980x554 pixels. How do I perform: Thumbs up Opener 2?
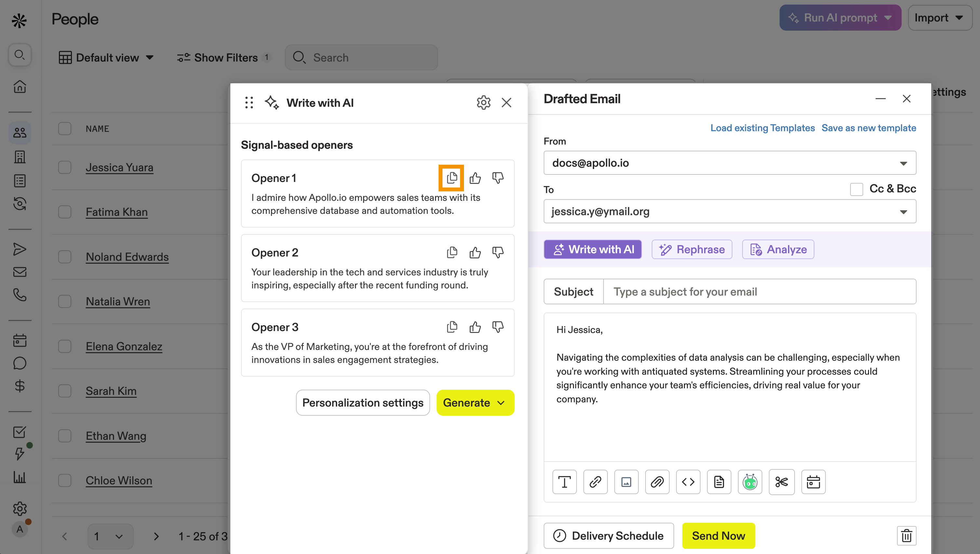click(475, 252)
